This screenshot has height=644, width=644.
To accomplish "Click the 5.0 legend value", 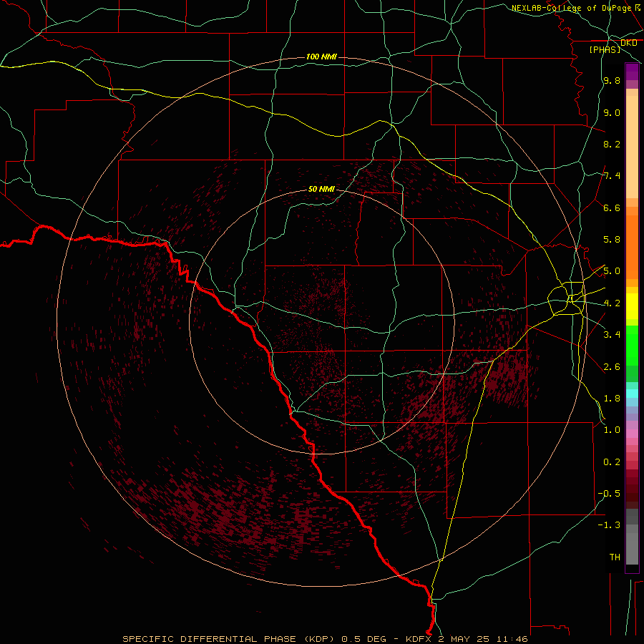I will pyautogui.click(x=612, y=271).
